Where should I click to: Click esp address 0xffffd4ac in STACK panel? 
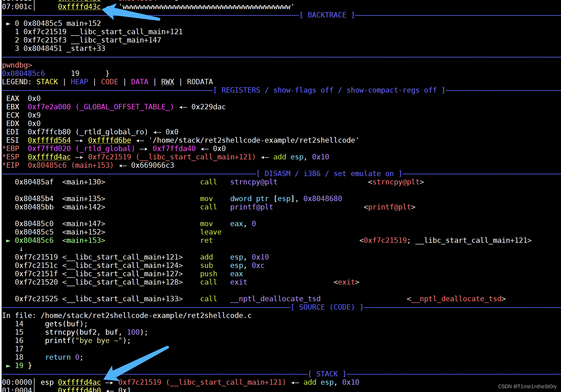[79, 382]
